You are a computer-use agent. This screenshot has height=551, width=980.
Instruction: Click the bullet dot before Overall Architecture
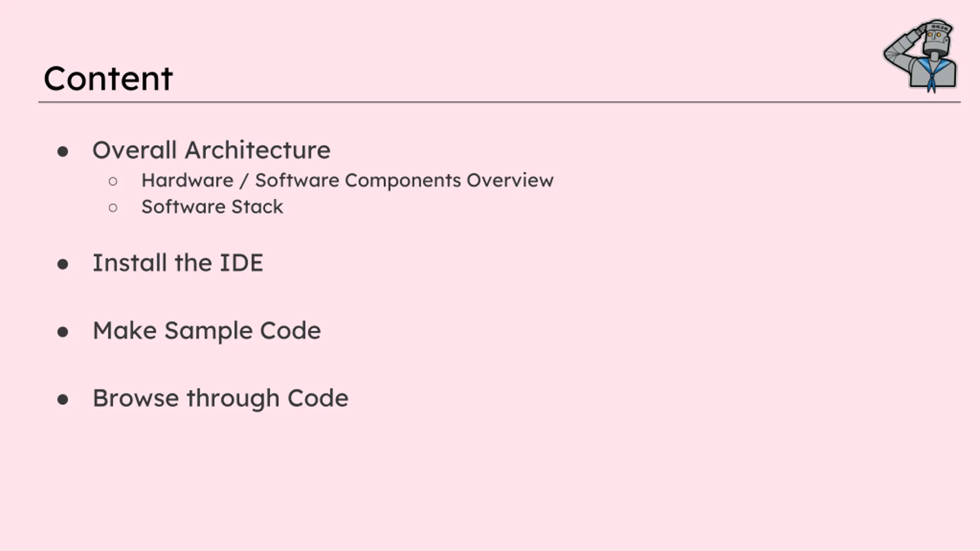click(x=63, y=152)
